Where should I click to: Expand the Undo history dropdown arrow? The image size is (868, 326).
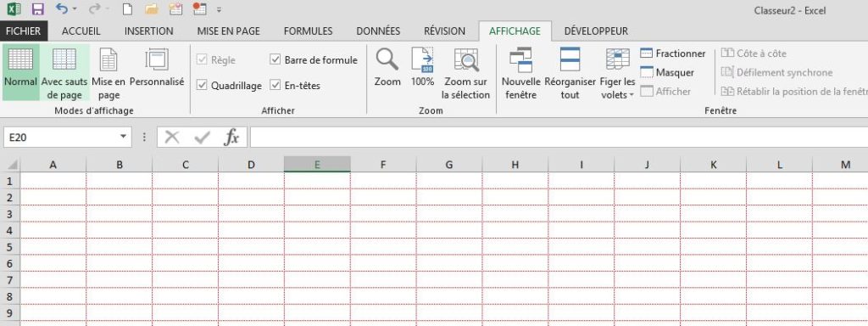pos(75,9)
